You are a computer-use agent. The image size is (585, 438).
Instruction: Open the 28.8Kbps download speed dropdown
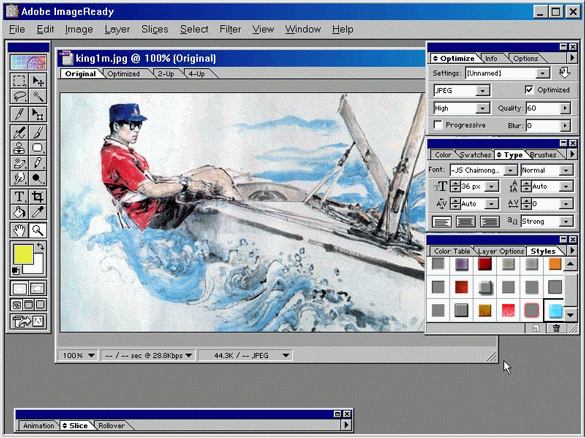click(x=189, y=356)
